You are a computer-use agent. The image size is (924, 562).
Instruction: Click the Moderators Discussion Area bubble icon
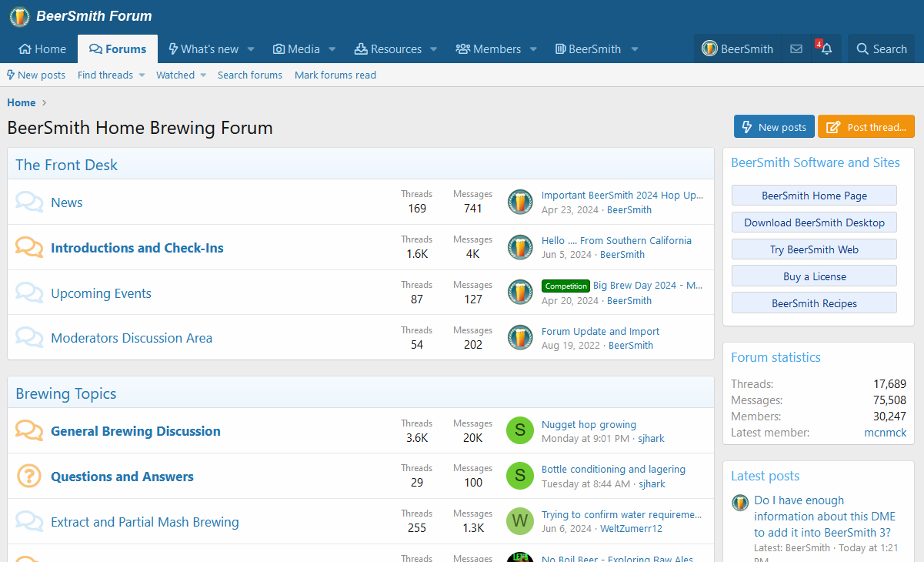(x=29, y=338)
